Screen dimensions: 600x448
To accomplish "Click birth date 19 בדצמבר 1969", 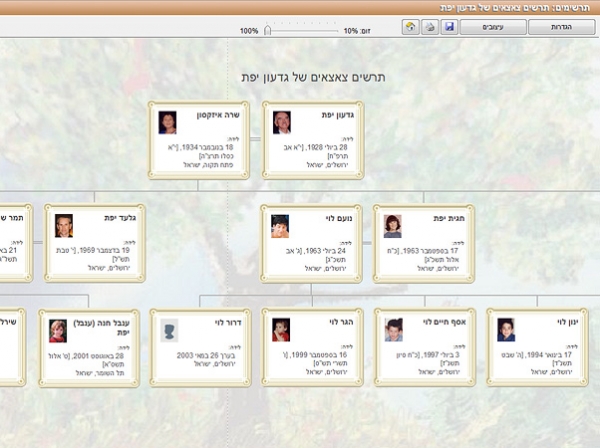I will click(x=104, y=251).
